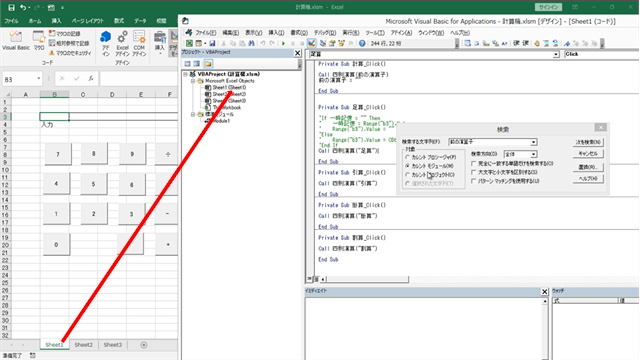
Task: Open the Excel name box dropdown
Action: click(x=39, y=78)
